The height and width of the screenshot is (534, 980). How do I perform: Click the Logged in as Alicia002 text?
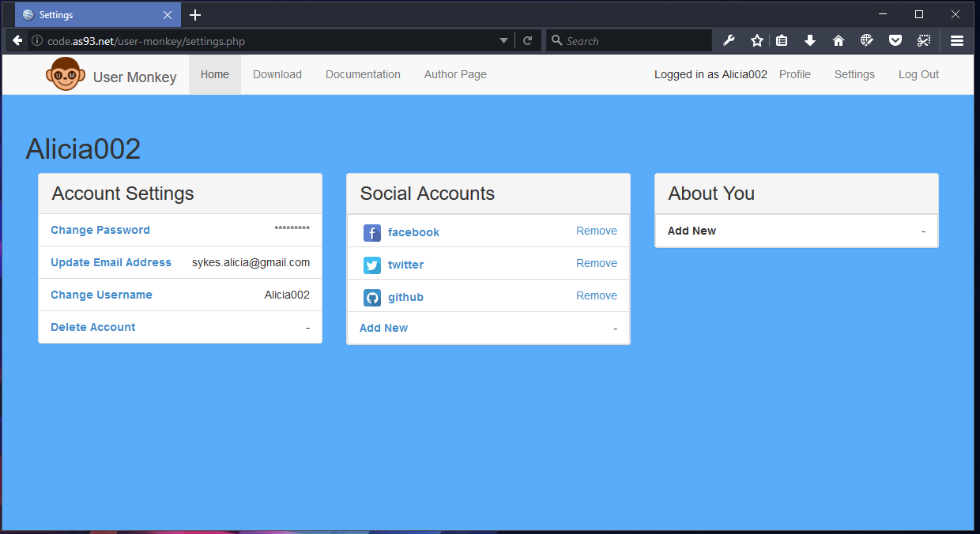click(710, 74)
